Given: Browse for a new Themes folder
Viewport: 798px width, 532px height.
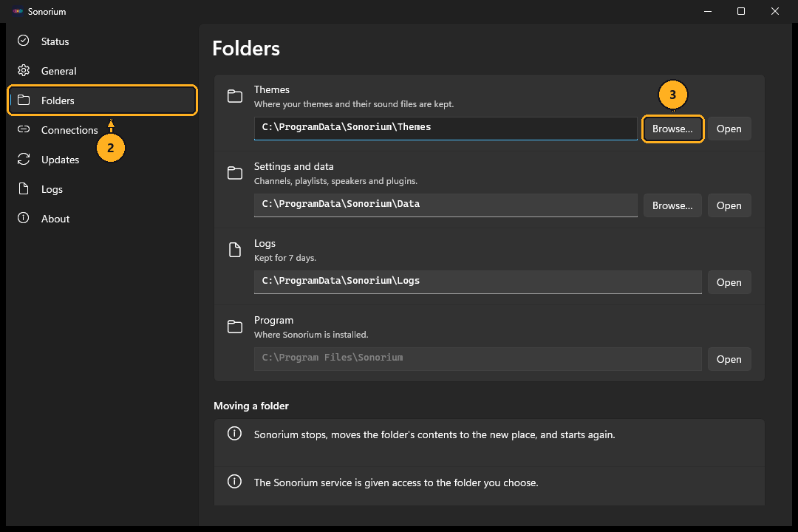Looking at the screenshot, I should (672, 129).
